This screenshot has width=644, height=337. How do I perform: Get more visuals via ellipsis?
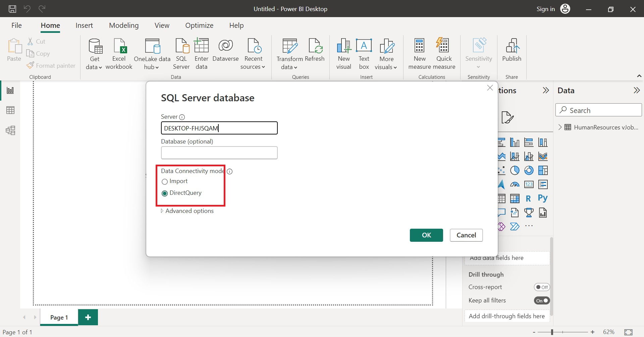click(x=529, y=226)
